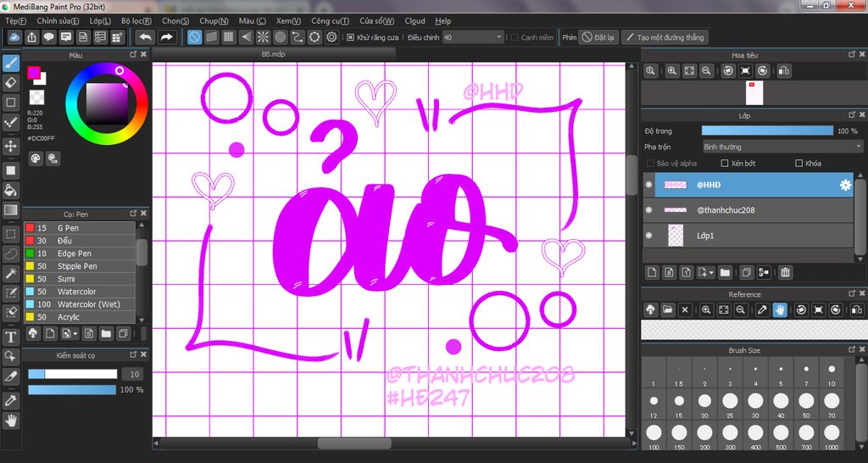The width and height of the screenshot is (868, 463).
Task: Expand the add brush dropdown in Cọ panel
Action: pos(75,334)
